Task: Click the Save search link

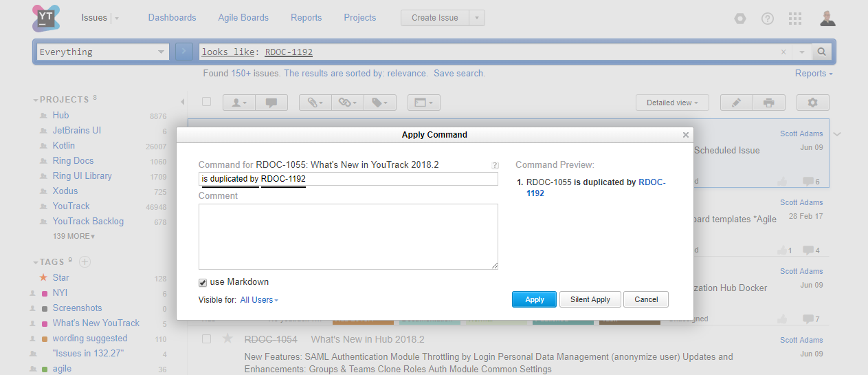Action: coord(459,73)
